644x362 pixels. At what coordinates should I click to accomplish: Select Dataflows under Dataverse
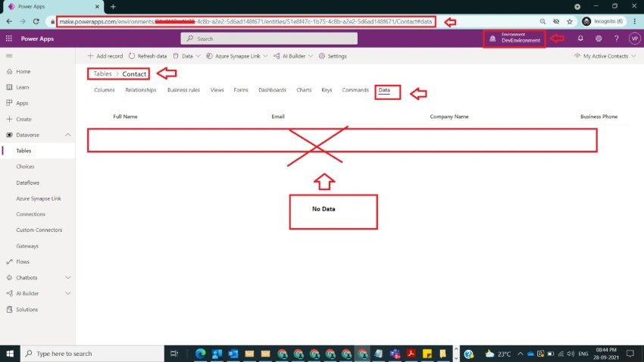click(x=27, y=183)
